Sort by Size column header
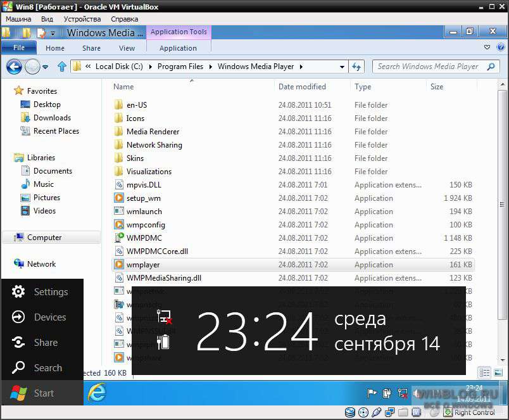 [x=437, y=86]
